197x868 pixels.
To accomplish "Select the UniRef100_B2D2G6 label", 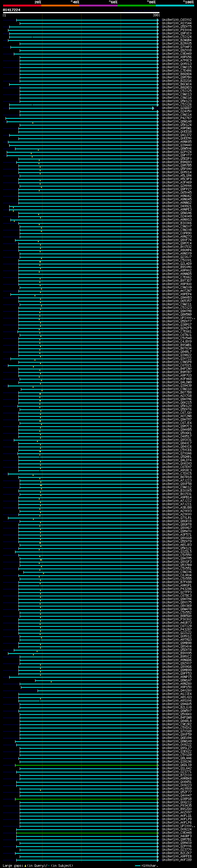I will coord(176,81).
